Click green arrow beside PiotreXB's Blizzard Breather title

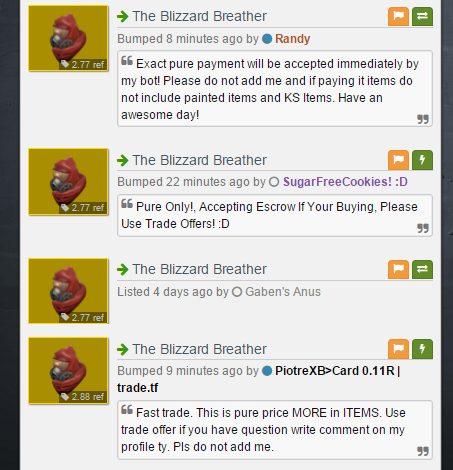(123, 349)
